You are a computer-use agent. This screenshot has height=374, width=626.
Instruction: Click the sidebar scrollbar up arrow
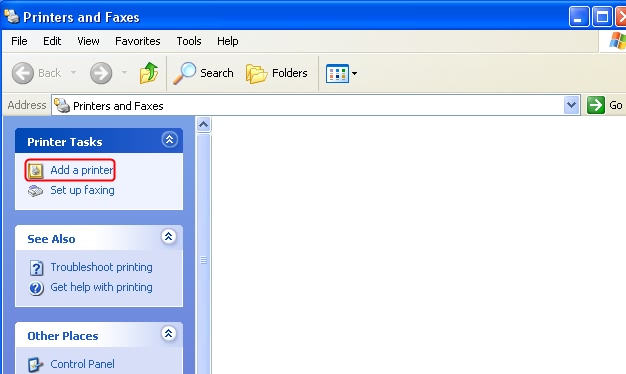click(203, 125)
